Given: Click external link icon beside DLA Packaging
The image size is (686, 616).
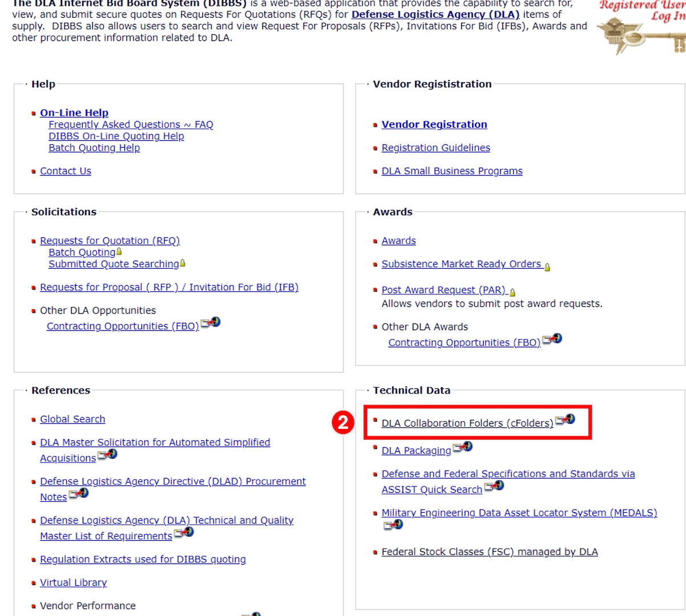Looking at the screenshot, I should tap(463, 447).
